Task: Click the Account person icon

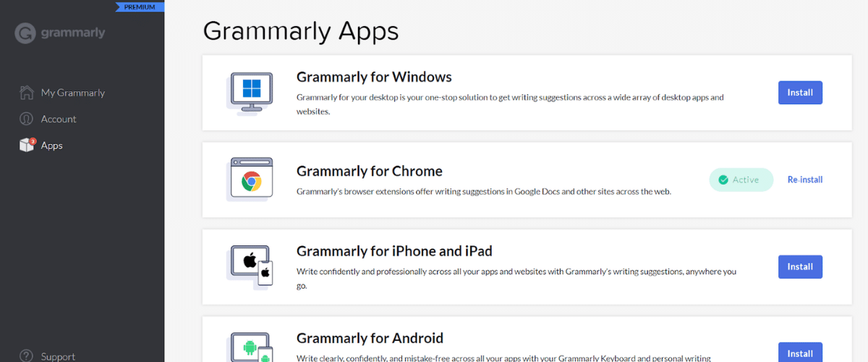Action: pos(27,119)
